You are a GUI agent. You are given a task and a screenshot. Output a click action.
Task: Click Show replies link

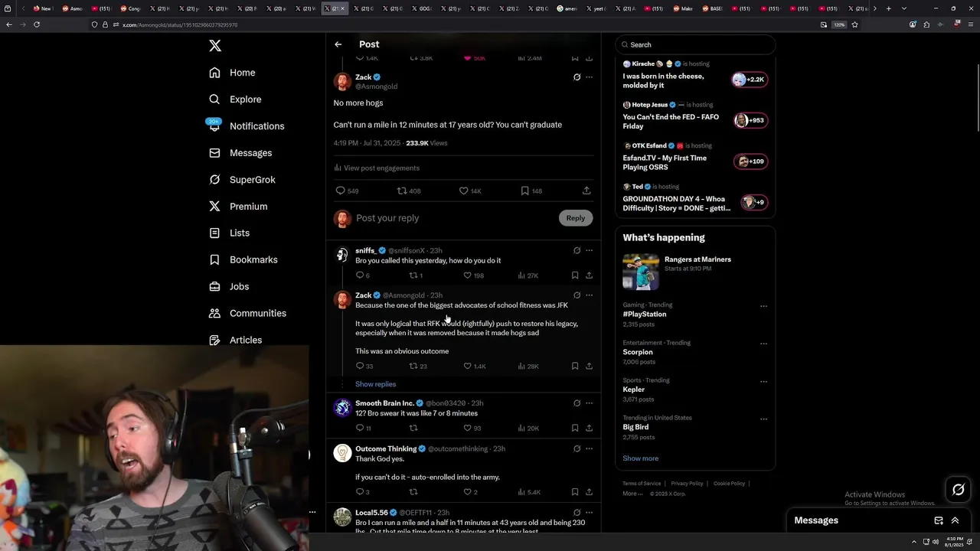(x=375, y=384)
